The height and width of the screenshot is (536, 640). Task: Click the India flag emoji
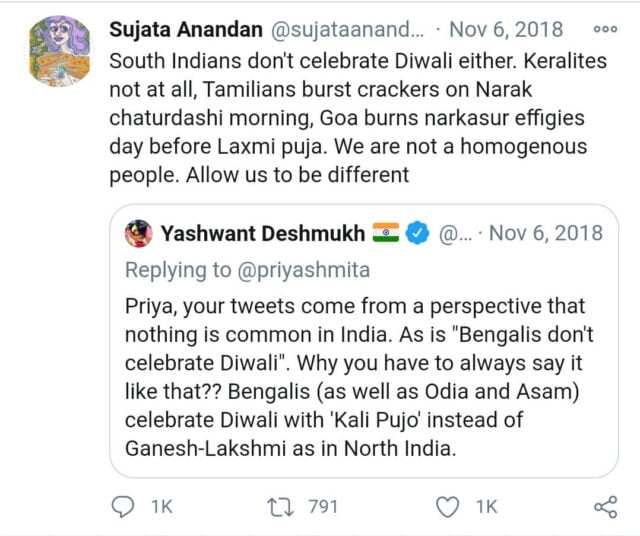(x=385, y=234)
